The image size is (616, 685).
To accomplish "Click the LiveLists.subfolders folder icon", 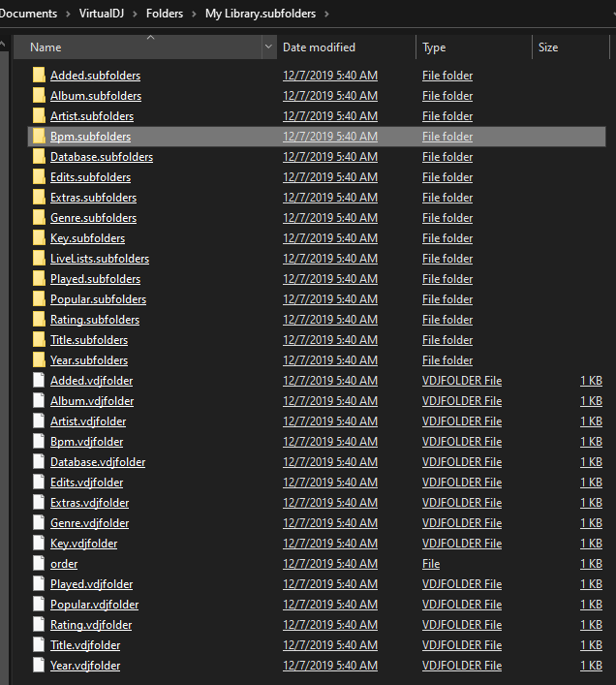I will [39, 258].
